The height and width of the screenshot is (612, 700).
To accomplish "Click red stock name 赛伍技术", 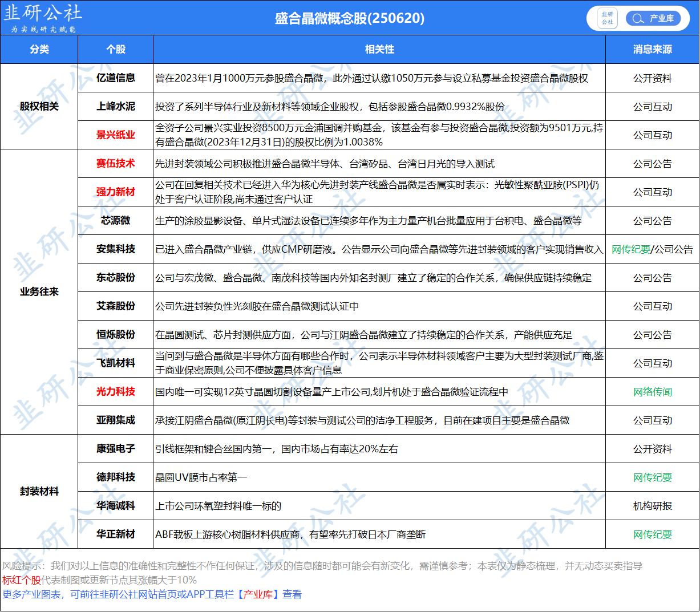I will tap(116, 164).
